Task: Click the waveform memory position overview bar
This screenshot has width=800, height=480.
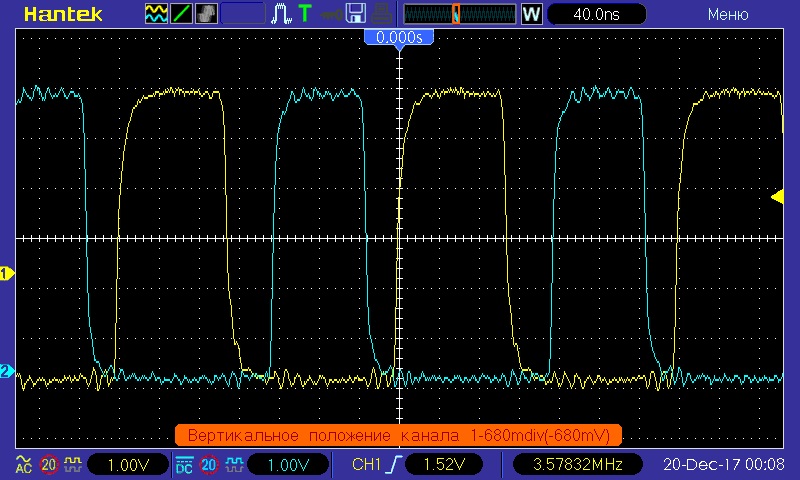Action: point(460,14)
